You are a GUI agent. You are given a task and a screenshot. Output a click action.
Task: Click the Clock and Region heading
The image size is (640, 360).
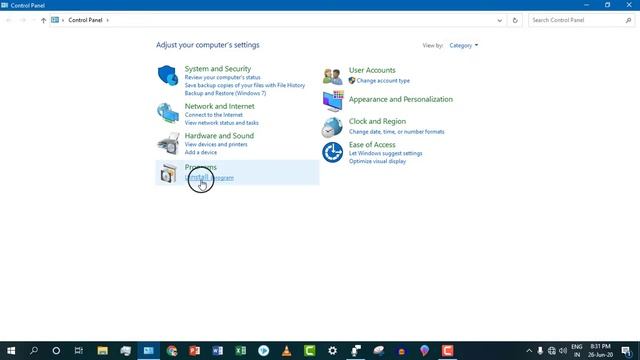point(377,121)
